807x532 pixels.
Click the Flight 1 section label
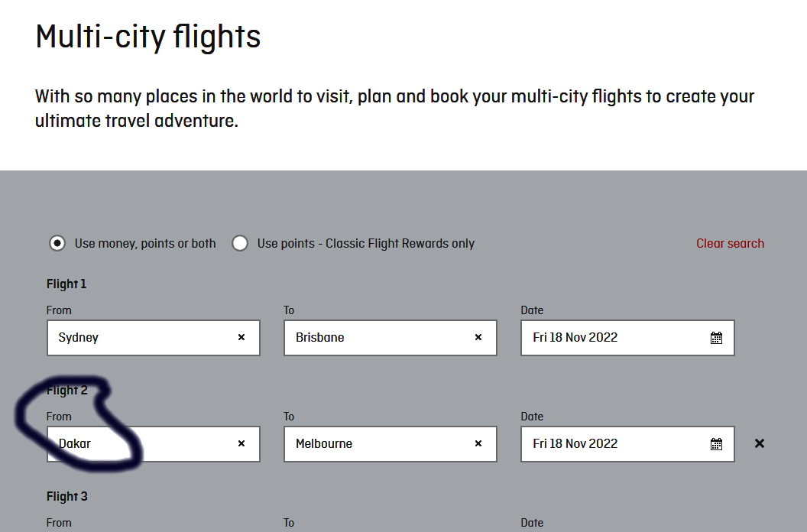(x=66, y=284)
